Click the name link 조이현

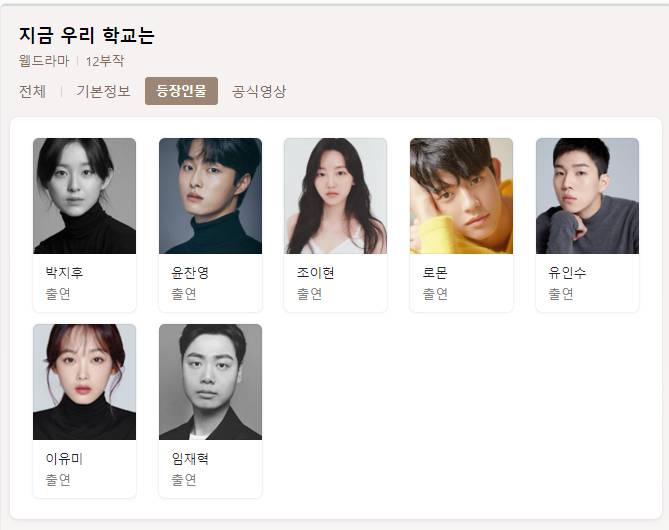(315, 272)
